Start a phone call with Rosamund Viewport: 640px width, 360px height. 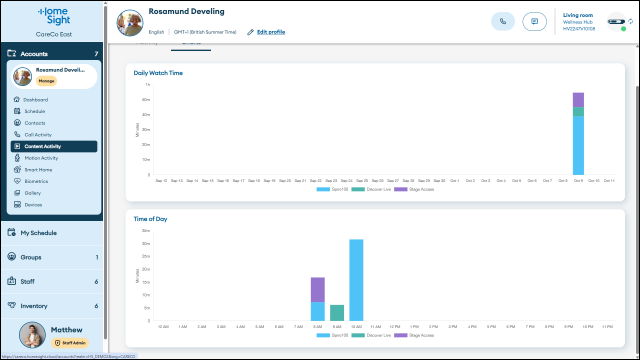click(x=503, y=22)
